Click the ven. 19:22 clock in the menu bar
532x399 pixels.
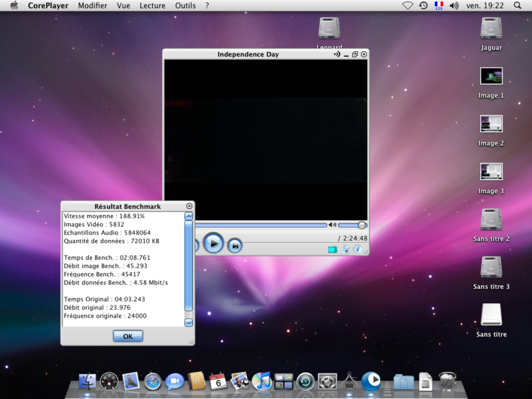click(x=485, y=6)
